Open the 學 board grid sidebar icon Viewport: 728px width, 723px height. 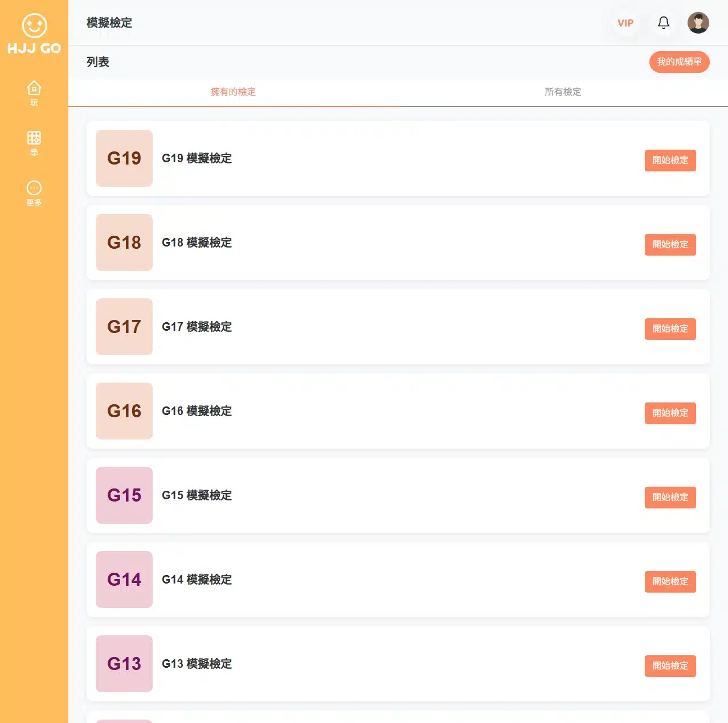click(x=34, y=143)
